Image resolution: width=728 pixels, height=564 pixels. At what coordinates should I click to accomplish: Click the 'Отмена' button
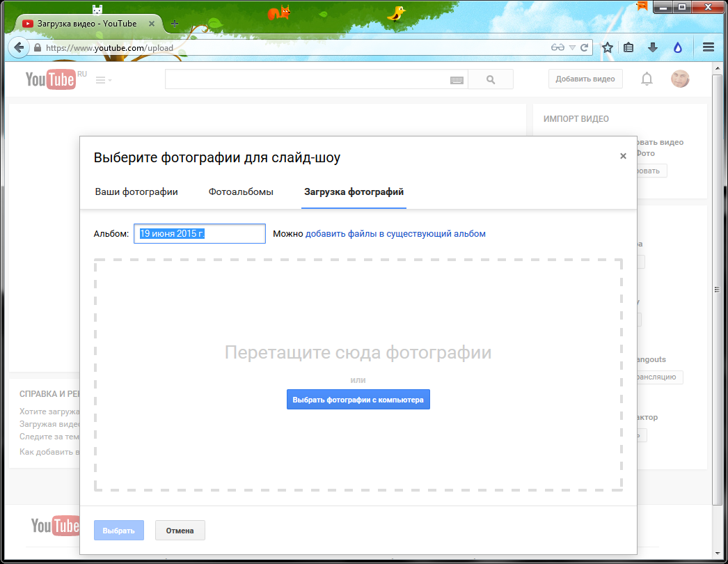180,531
